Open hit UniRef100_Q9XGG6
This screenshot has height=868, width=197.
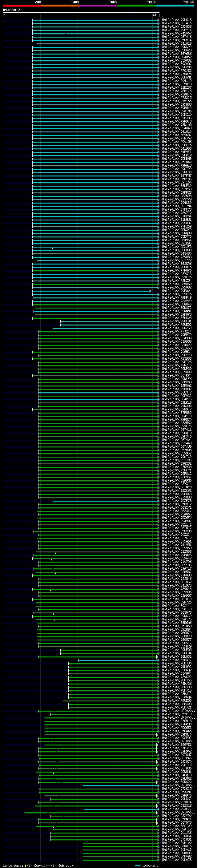click(x=177, y=26)
